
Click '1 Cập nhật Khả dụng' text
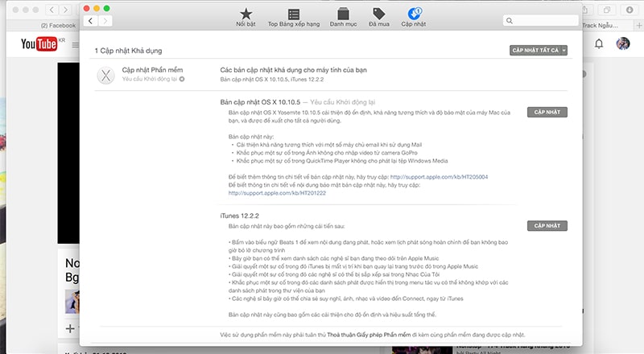coord(128,51)
